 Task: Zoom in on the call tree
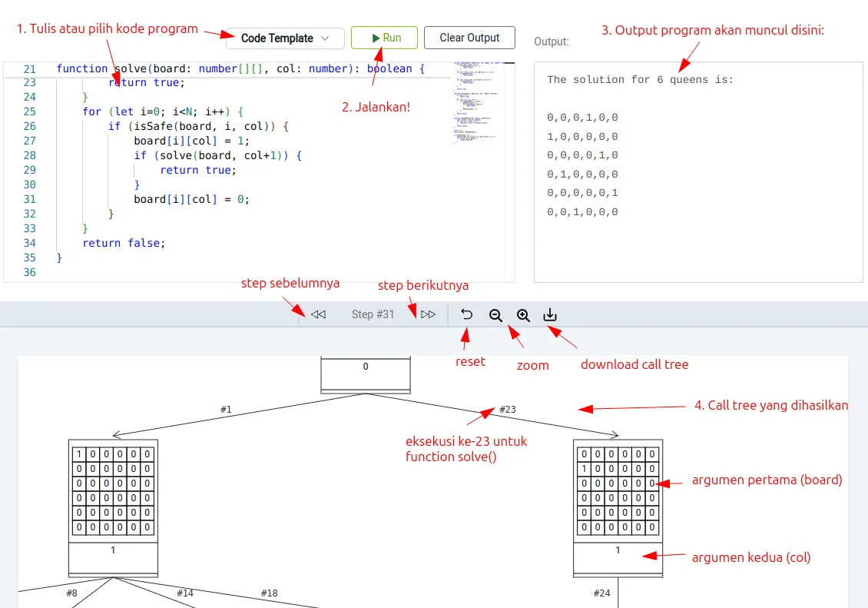(x=523, y=315)
